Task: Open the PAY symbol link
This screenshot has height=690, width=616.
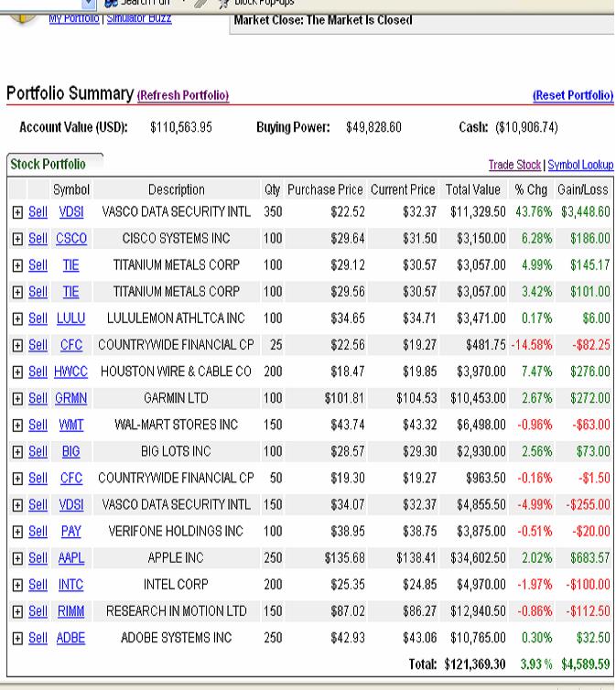Action: pos(70,531)
